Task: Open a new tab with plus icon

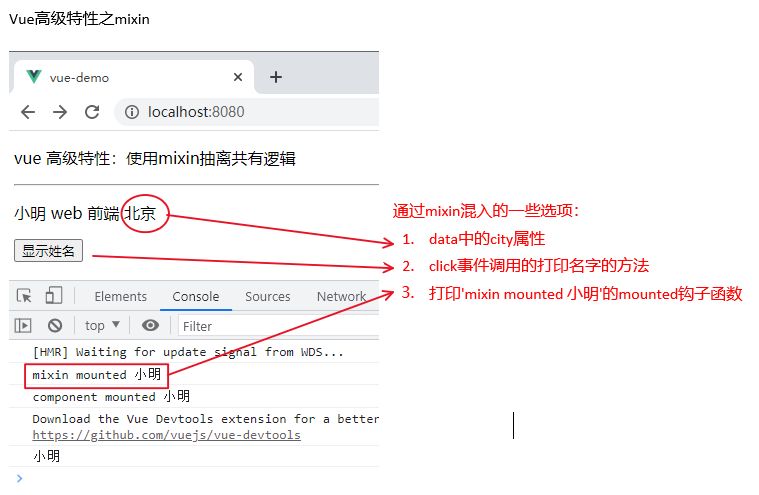Action: click(x=276, y=77)
